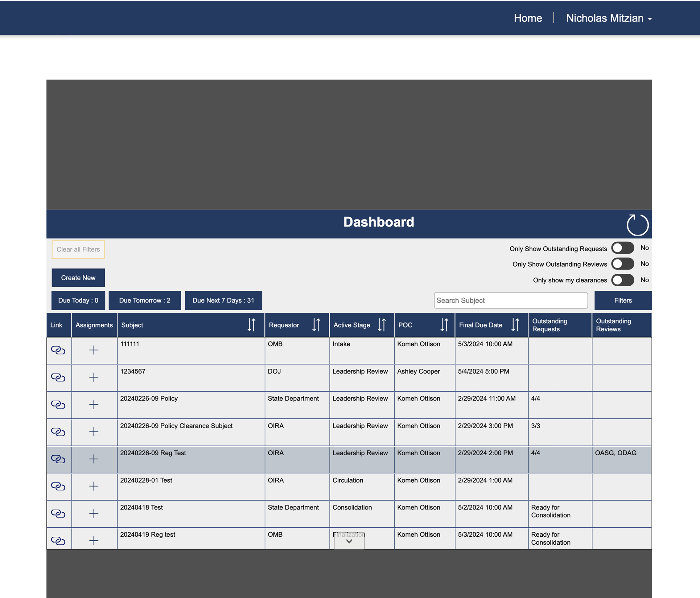
Task: Sort by Subject column arrows
Action: (x=251, y=325)
